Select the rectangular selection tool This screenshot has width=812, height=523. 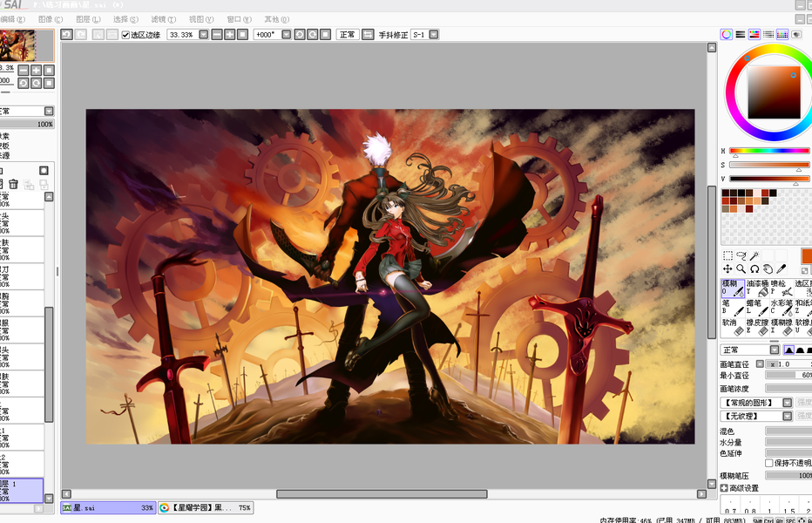coord(727,255)
